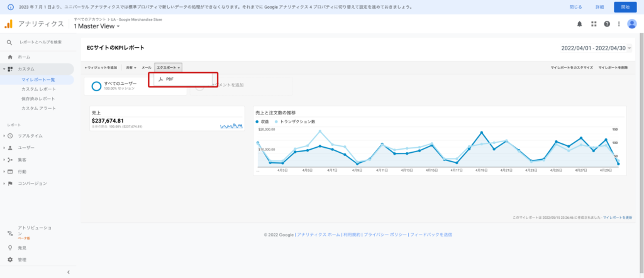
Task: Open カスタム レポート
Action: click(38, 89)
